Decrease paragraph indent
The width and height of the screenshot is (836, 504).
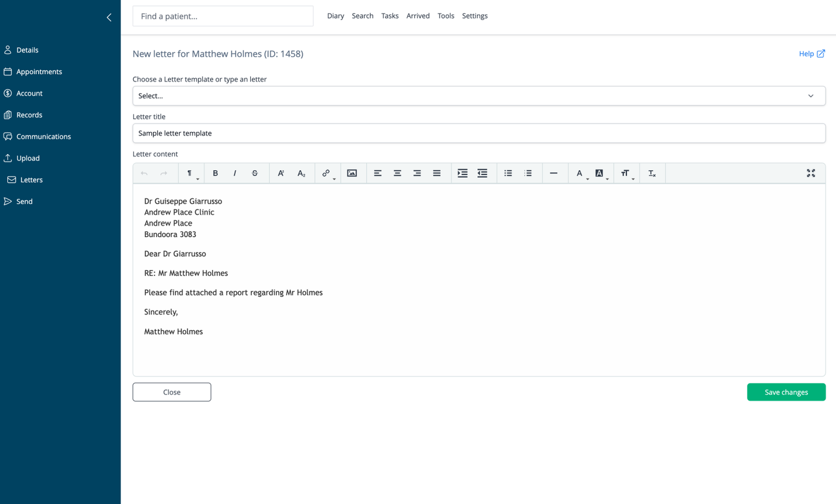pyautogui.click(x=482, y=173)
